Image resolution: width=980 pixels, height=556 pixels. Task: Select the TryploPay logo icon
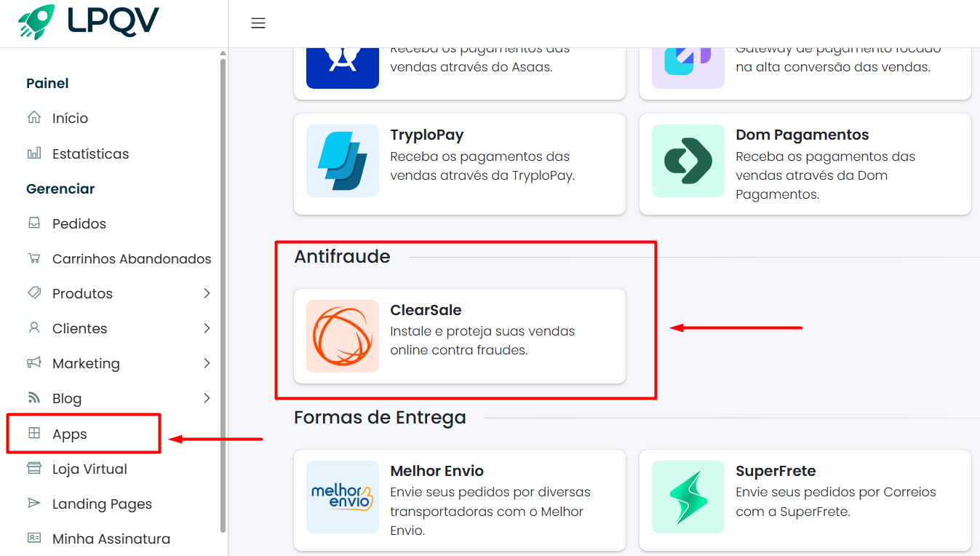coord(342,161)
